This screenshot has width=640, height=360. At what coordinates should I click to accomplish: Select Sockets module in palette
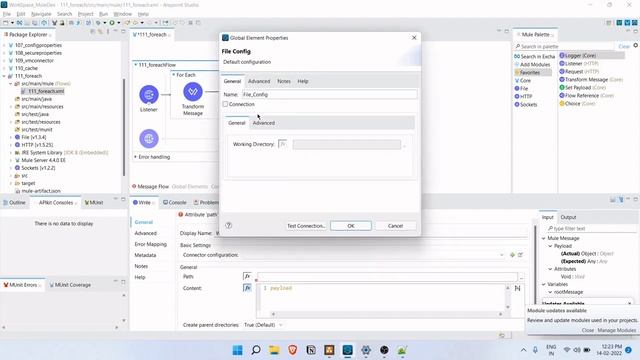pyautogui.click(x=526, y=104)
